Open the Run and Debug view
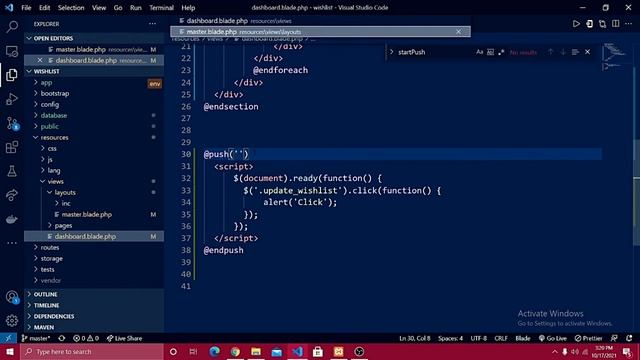This screenshot has height=360, width=640. pyautogui.click(x=12, y=99)
